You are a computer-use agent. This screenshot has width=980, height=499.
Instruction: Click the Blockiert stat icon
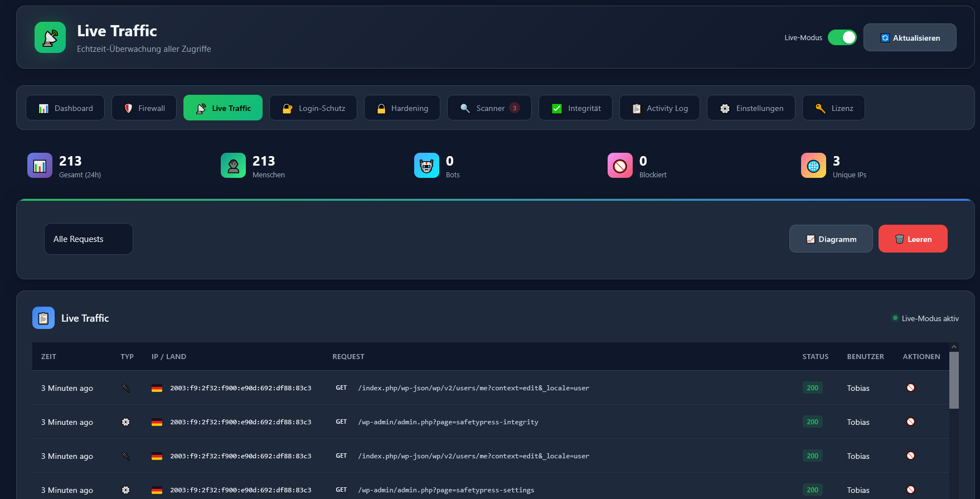point(620,166)
